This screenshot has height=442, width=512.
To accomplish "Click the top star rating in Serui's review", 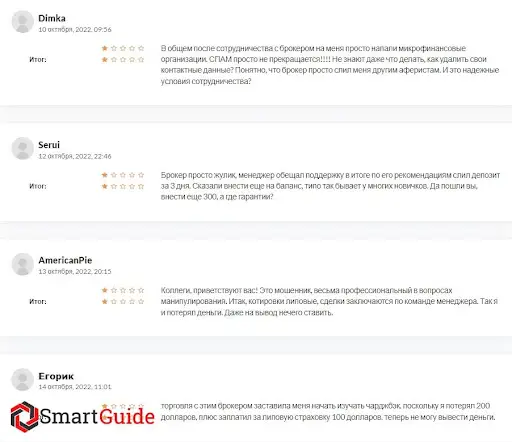I will click(123, 175).
